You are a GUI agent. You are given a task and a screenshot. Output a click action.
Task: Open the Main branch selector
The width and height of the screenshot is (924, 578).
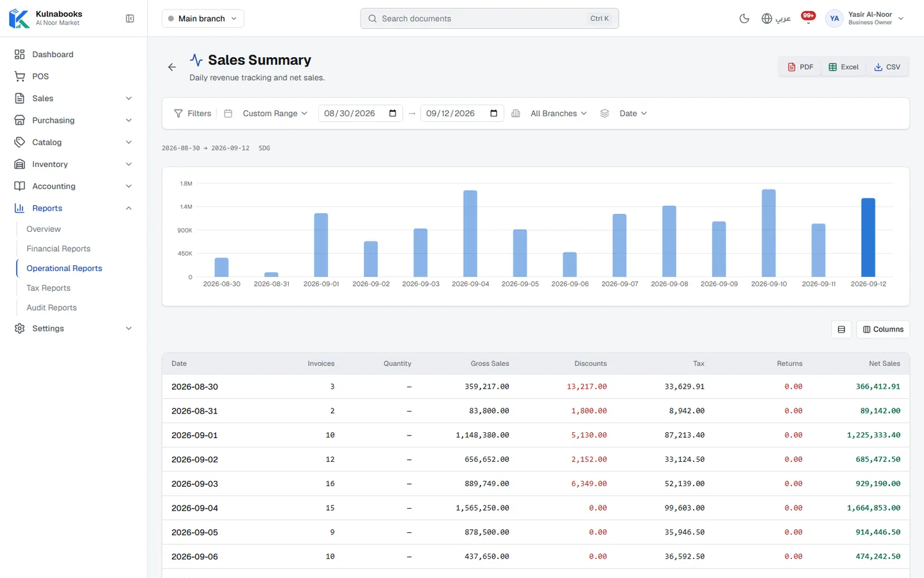coord(203,19)
